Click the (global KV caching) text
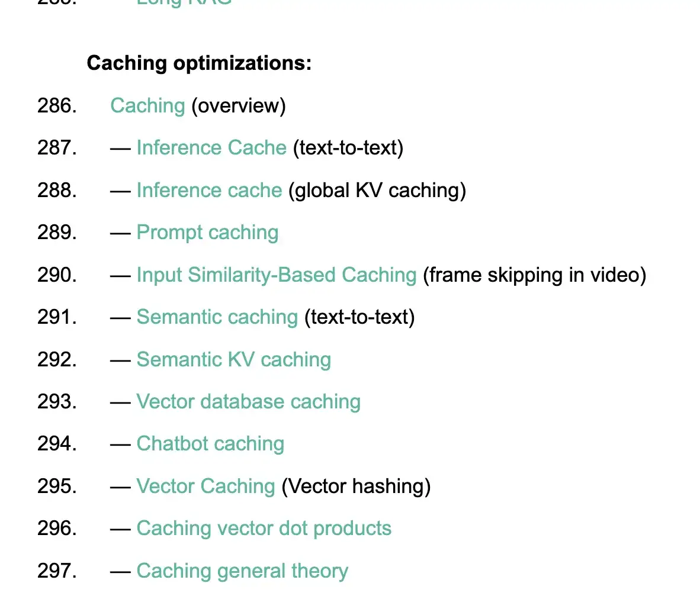700x612 pixels. pyautogui.click(x=377, y=191)
